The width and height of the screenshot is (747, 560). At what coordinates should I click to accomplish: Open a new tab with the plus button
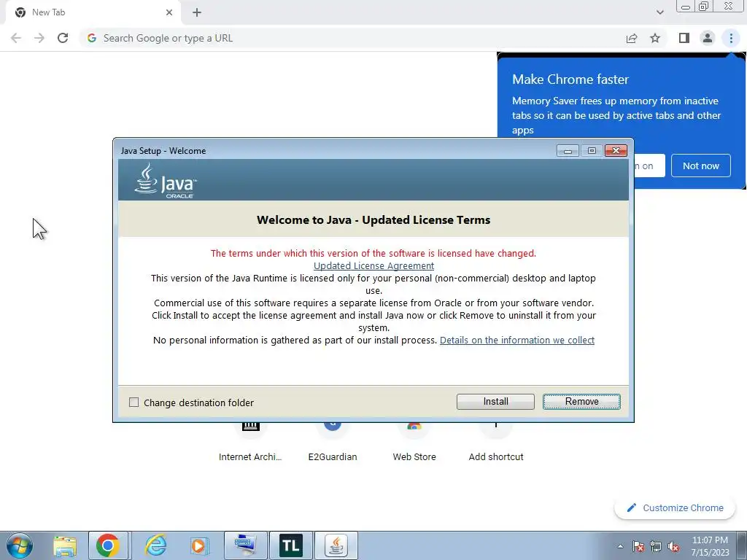[197, 12]
